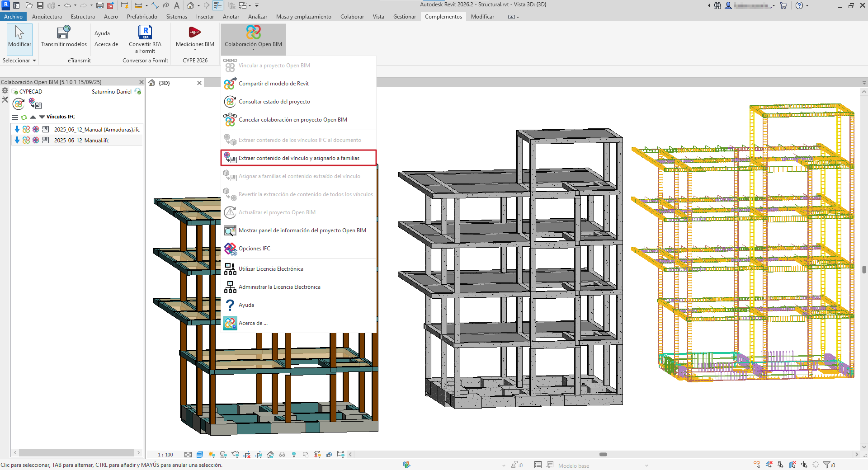Viewport: 868px width, 470px height.
Task: Collapse the Colaboración Open BIM dropdown
Action: pos(253,39)
